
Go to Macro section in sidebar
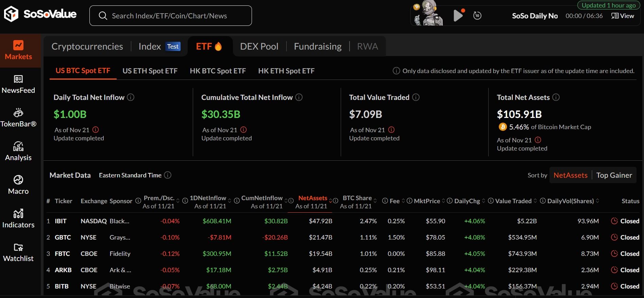point(18,180)
